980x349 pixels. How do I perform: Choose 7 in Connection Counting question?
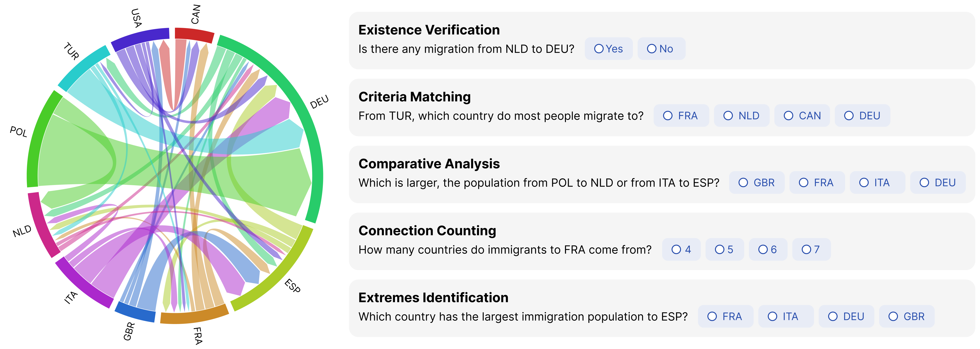[811, 249]
